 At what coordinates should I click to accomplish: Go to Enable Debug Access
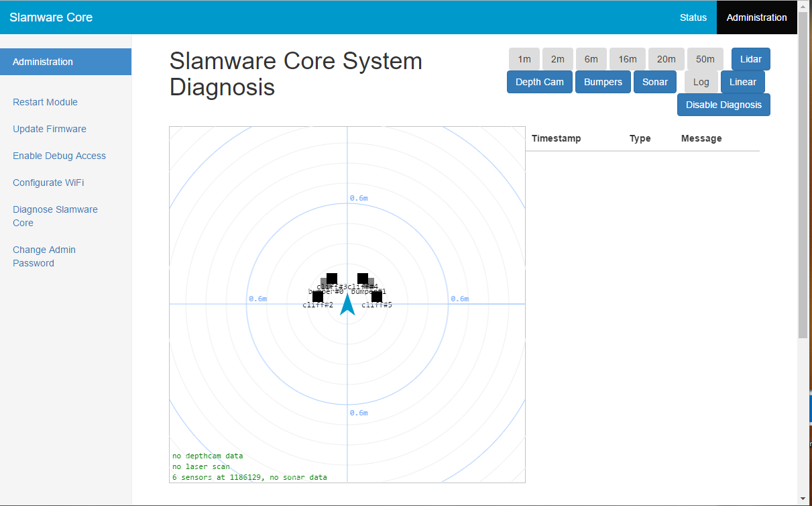point(59,156)
